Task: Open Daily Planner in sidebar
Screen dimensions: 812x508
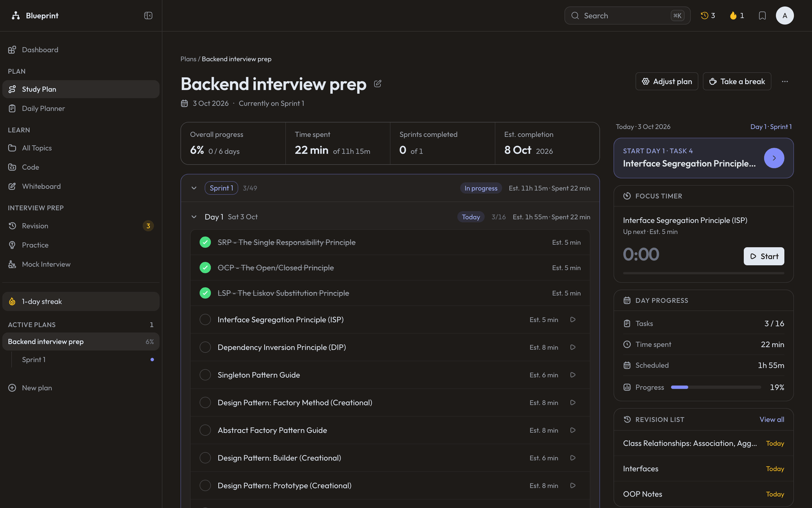Action: pos(81,108)
